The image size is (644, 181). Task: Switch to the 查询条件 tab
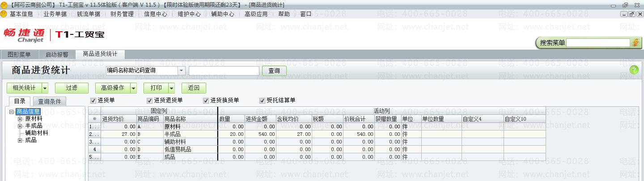50,101
